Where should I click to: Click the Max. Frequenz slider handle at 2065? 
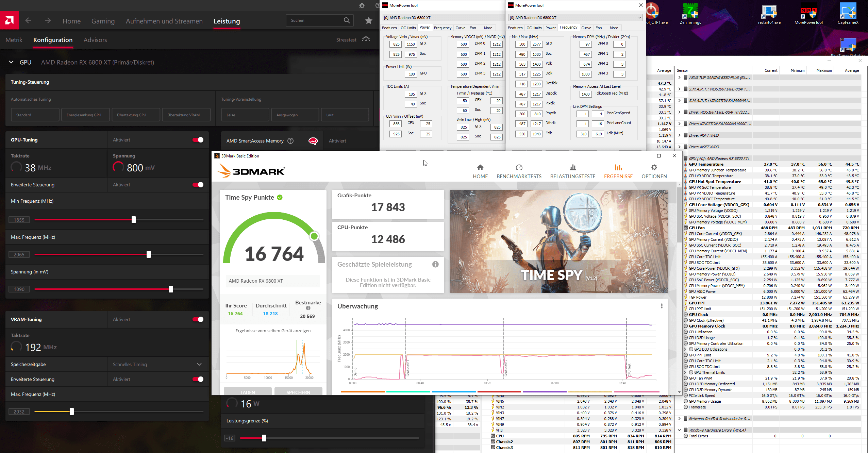149,254
